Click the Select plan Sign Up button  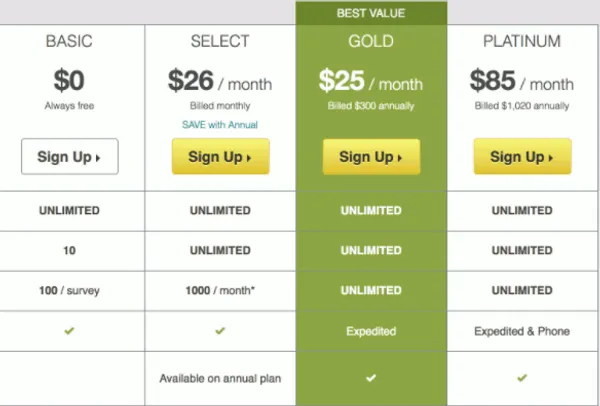click(x=221, y=157)
